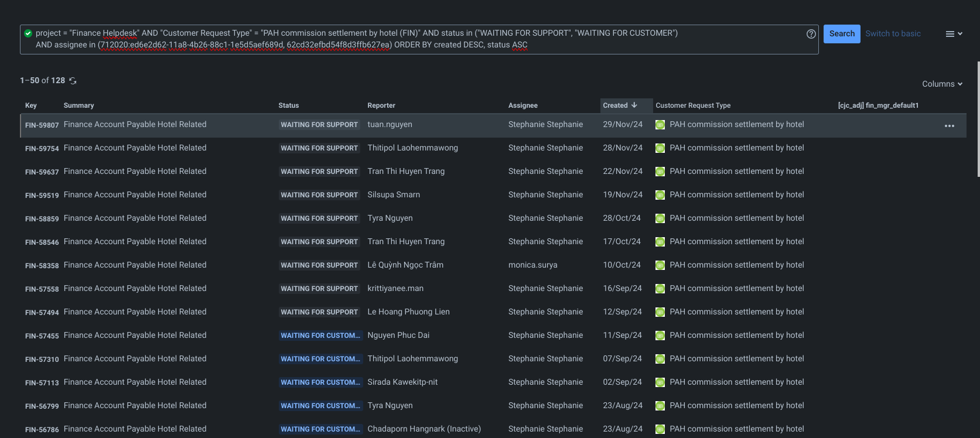
Task: Click the Waiting for Support status of FIN-59637
Action: tap(319, 172)
